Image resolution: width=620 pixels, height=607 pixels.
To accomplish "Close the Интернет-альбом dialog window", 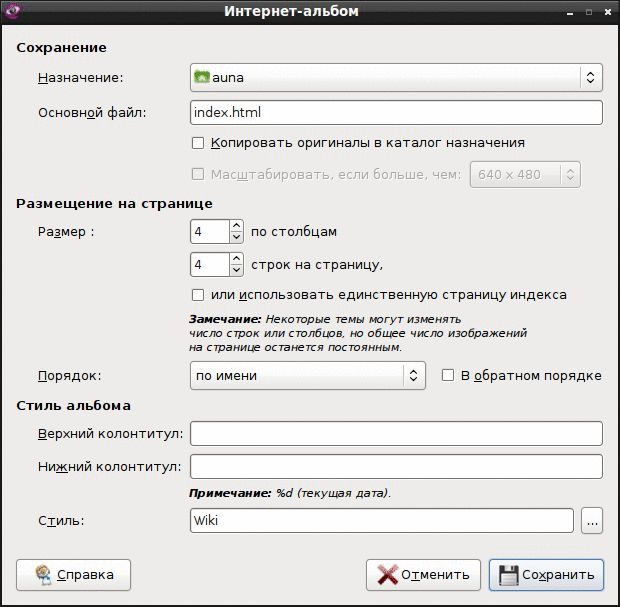I will pyautogui.click(x=608, y=12).
